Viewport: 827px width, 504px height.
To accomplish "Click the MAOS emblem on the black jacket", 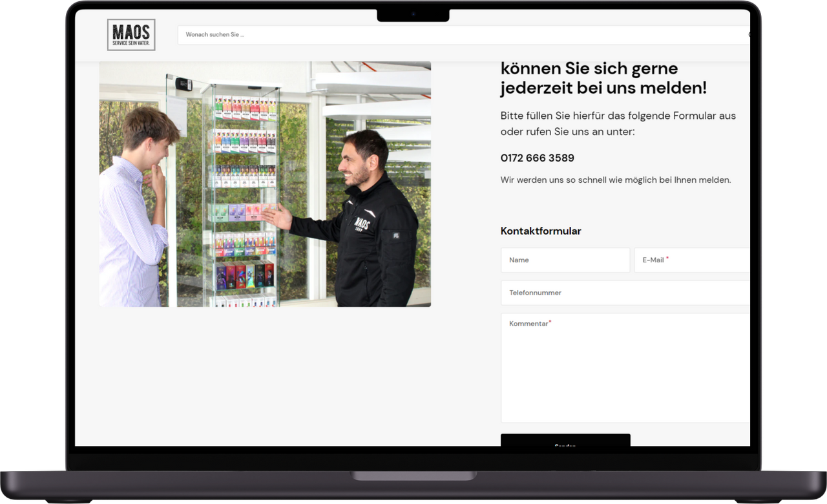I will (x=362, y=224).
